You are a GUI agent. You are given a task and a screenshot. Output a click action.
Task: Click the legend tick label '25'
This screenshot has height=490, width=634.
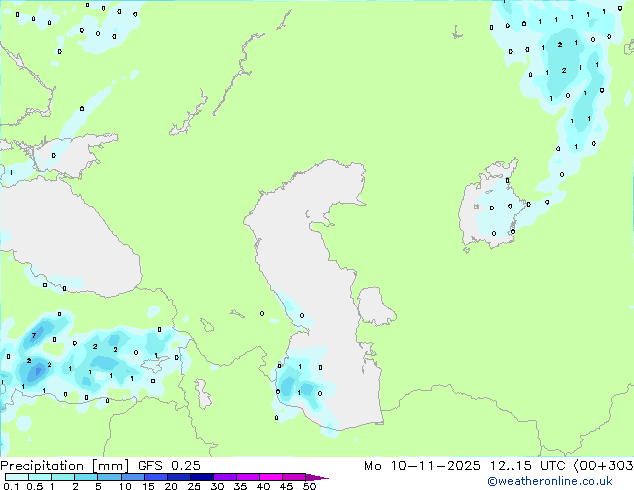click(x=194, y=486)
